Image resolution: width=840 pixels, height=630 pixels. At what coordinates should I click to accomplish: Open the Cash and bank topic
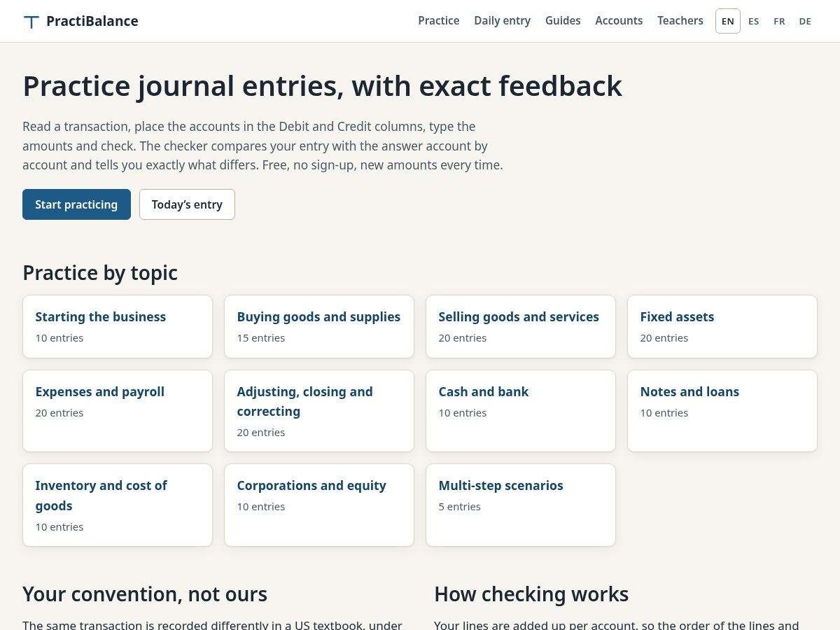click(x=521, y=411)
